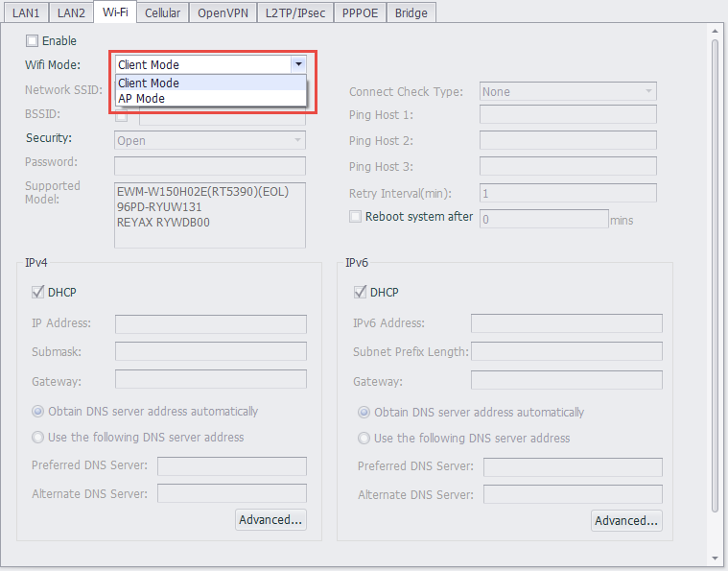
Task: Open IPv6 Advanced settings
Action: 626,520
